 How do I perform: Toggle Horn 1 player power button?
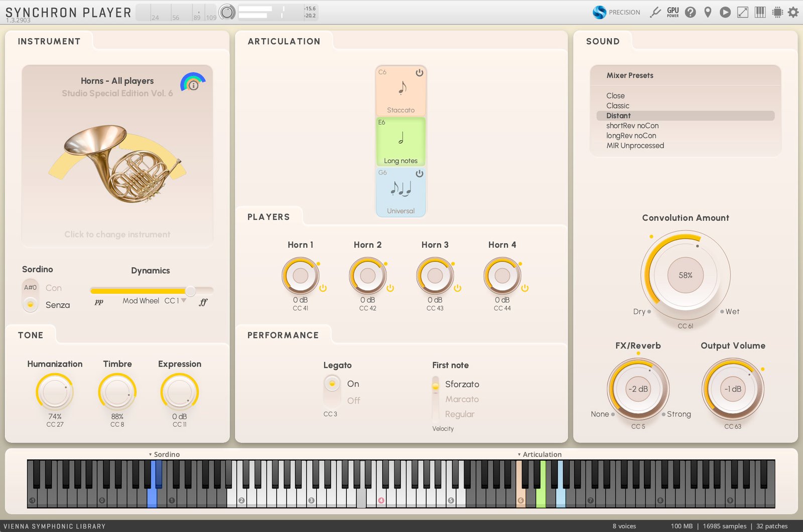point(323,288)
